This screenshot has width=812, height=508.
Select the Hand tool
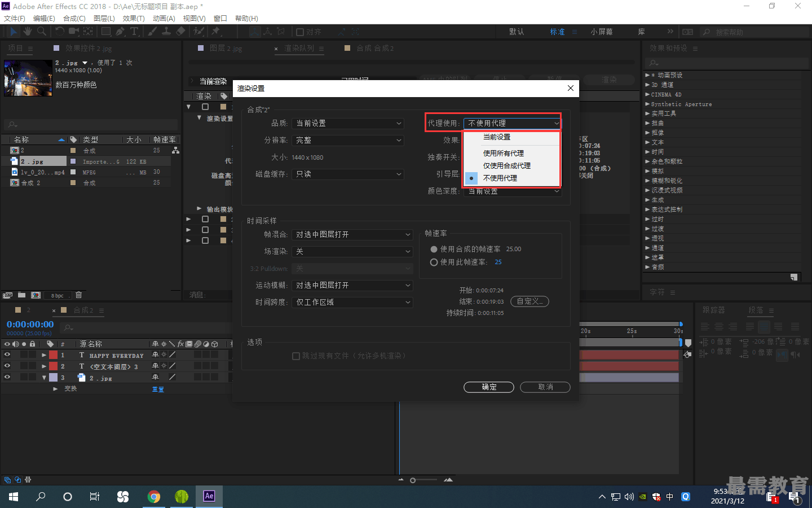point(27,32)
